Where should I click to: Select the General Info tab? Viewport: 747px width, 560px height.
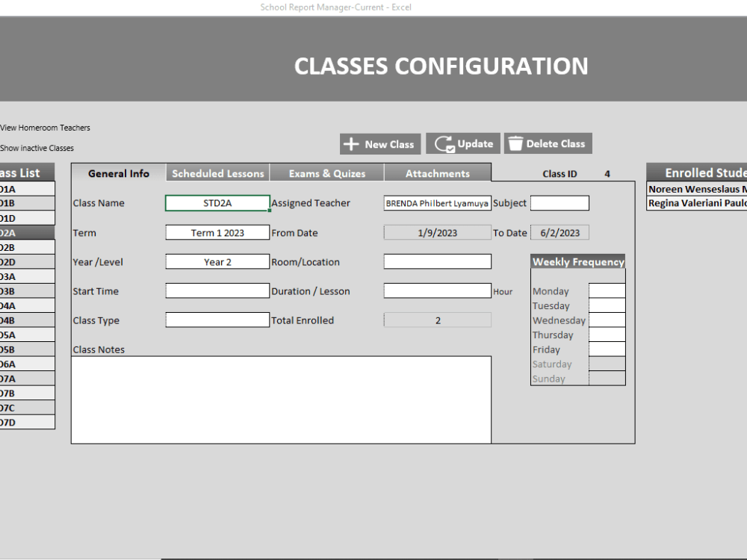pyautogui.click(x=117, y=172)
